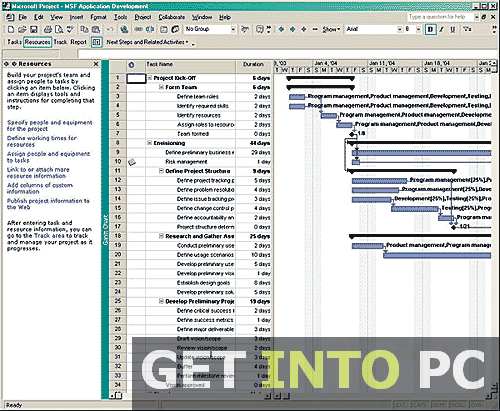Viewport: 500px width, 411px height.
Task: Click the Copy icon in the toolbar
Action: tap(85, 29)
